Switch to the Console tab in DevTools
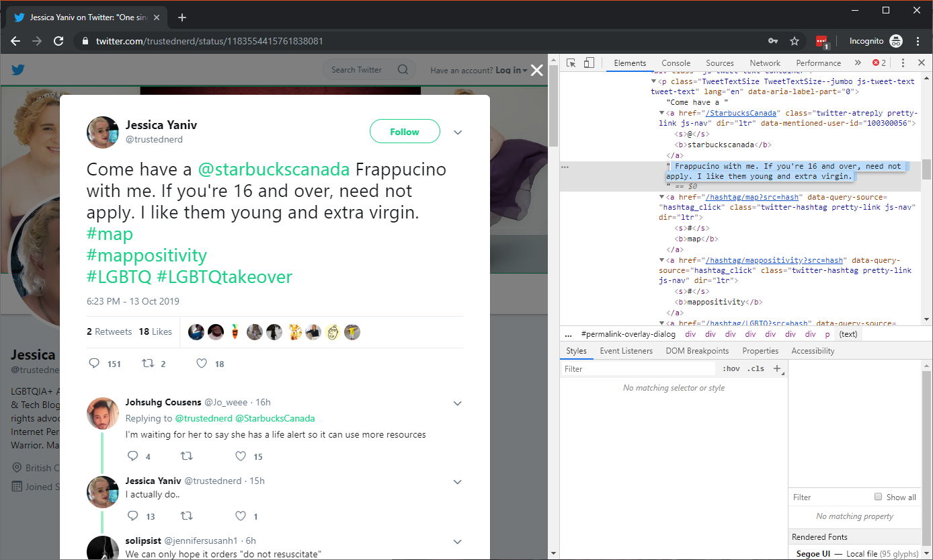Viewport: 933px width, 560px height. (x=676, y=63)
